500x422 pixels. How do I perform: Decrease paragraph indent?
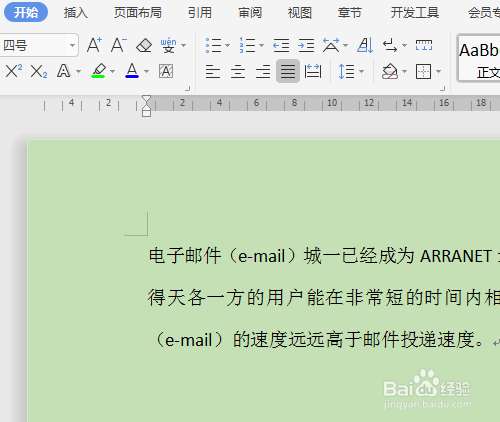pyautogui.click(x=281, y=45)
